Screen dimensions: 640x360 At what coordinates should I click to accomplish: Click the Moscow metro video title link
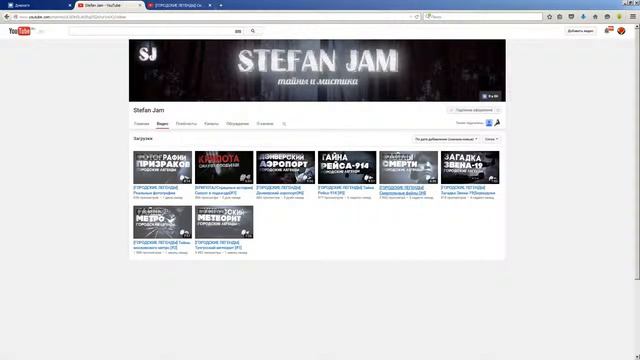point(162,245)
